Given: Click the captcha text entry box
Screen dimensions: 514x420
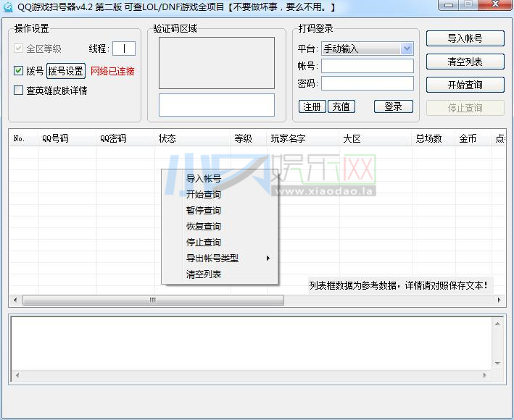Looking at the screenshot, I should 217,105.
